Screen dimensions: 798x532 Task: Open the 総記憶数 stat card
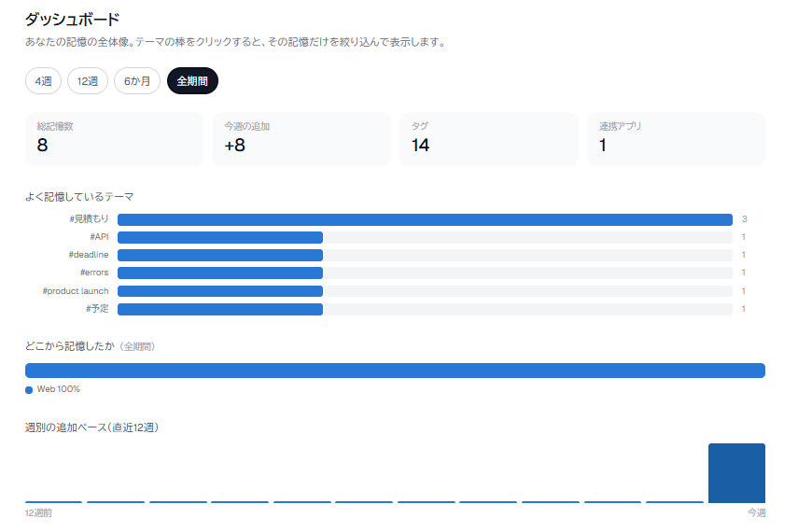114,139
